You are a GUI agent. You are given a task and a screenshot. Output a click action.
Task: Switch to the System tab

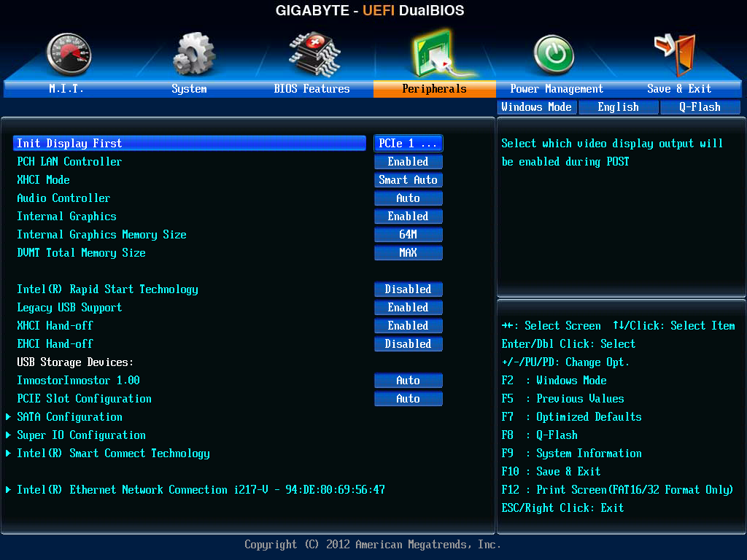click(189, 88)
